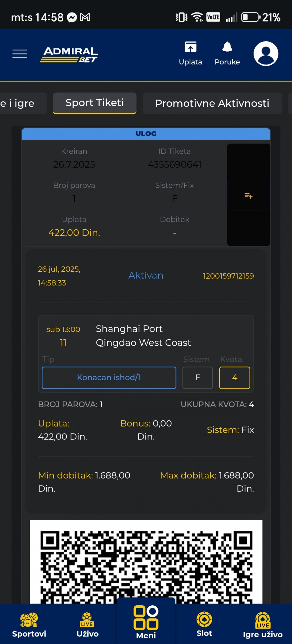The height and width of the screenshot is (644, 292).
Task: Go to Sportovi in bottom bar
Action: coord(29,625)
